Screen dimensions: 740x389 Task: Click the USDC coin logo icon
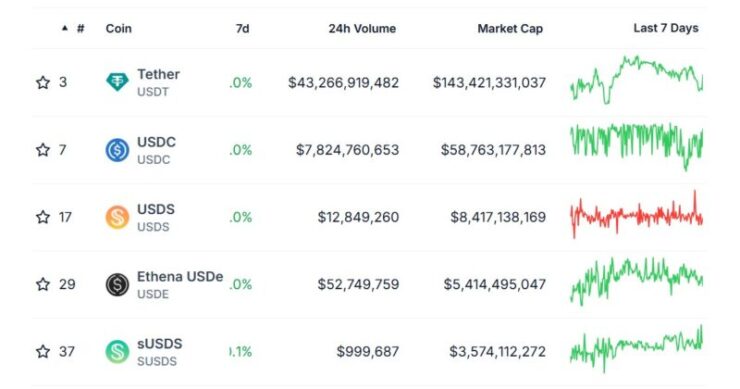tap(117, 150)
